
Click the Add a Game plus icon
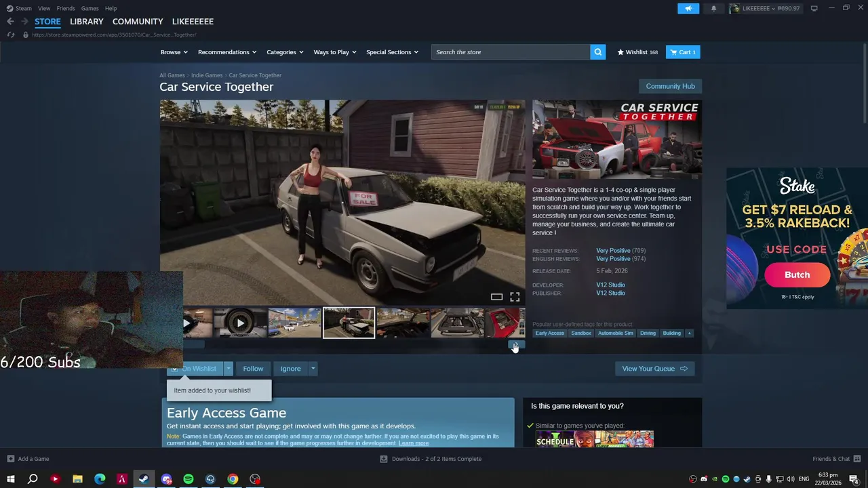(x=10, y=459)
